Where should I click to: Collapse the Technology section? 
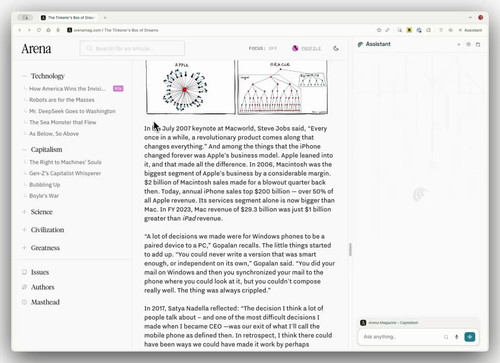[24, 76]
